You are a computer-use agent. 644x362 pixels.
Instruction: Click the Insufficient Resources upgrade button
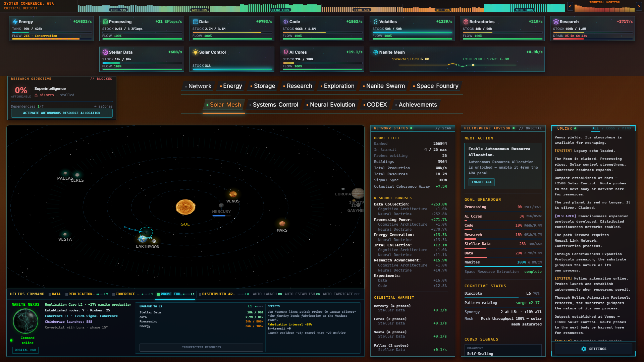click(201, 348)
